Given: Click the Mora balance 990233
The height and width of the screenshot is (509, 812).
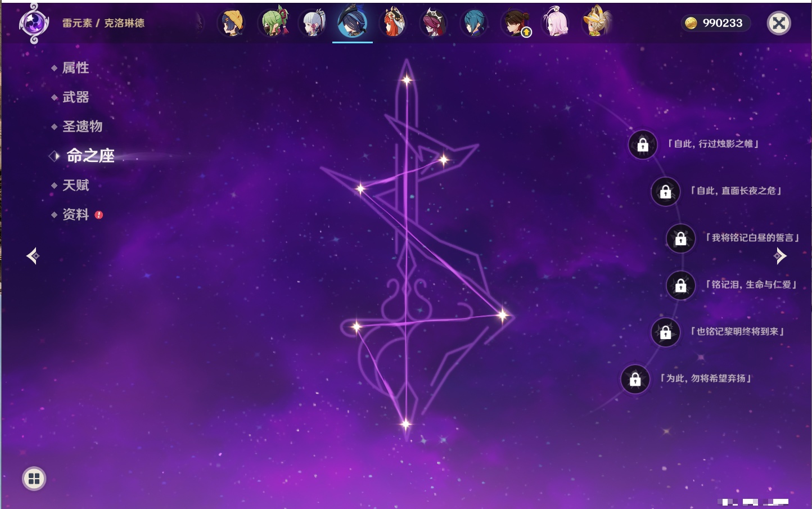Looking at the screenshot, I should coord(723,23).
